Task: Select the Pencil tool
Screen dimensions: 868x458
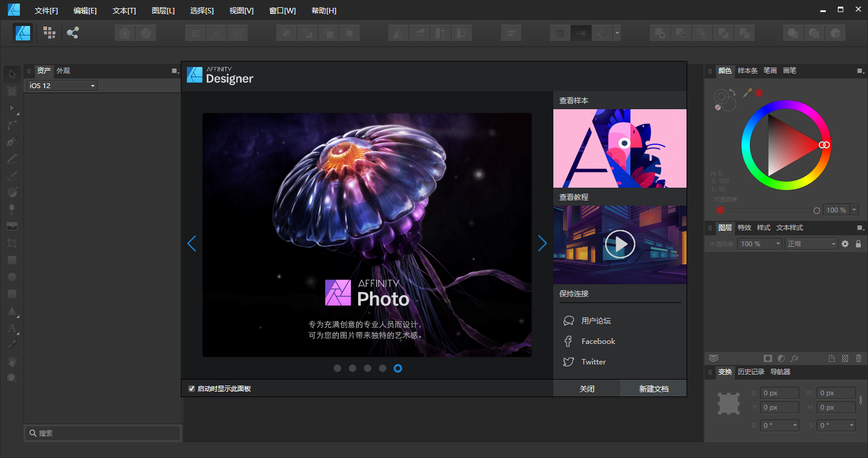Action: click(12, 159)
